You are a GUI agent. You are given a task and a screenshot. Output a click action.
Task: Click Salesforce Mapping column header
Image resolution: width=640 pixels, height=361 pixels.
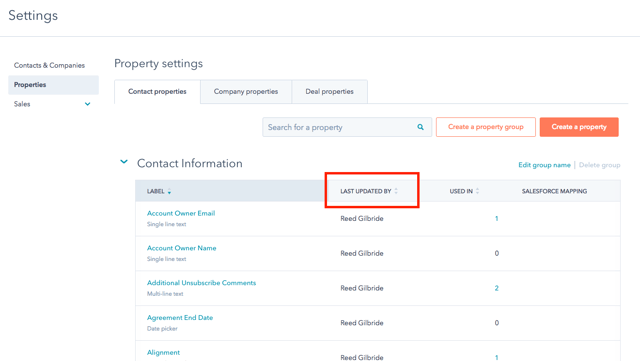(x=554, y=191)
